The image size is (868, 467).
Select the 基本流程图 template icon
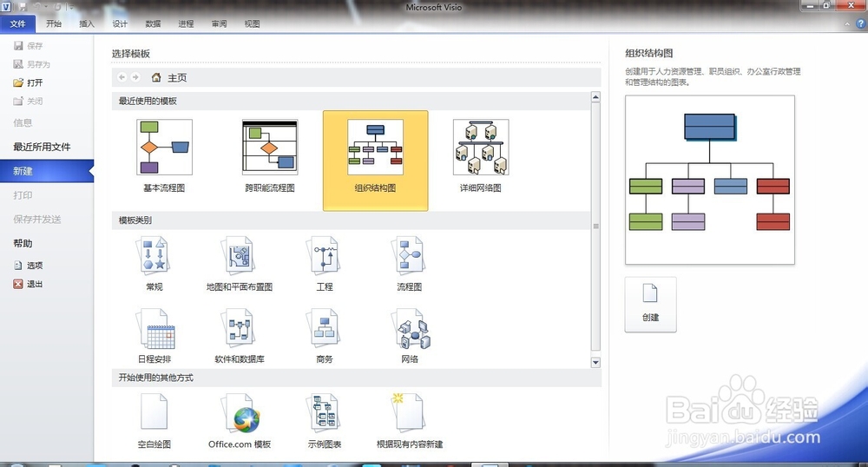[x=164, y=148]
